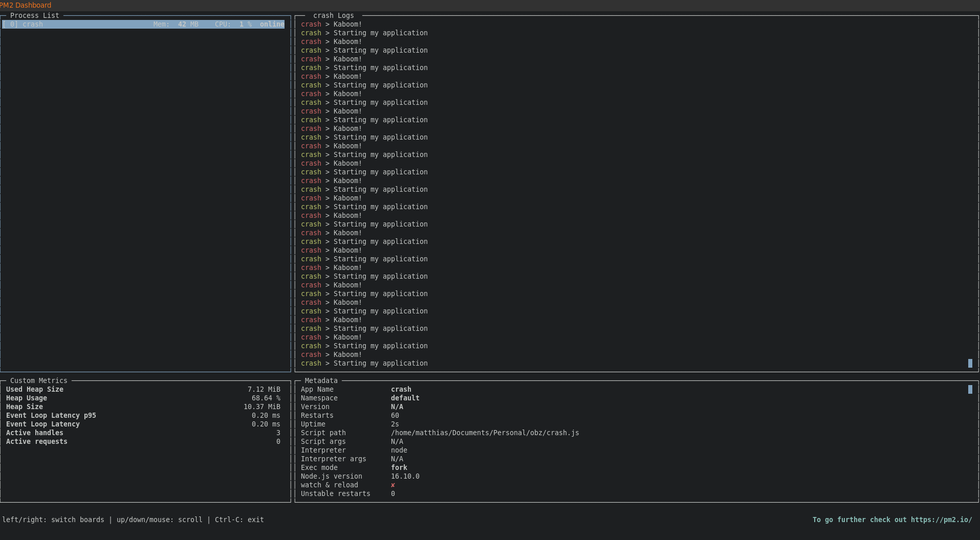Click the Version metadata label
Viewport: 980px width, 540px height.
[x=315, y=407]
